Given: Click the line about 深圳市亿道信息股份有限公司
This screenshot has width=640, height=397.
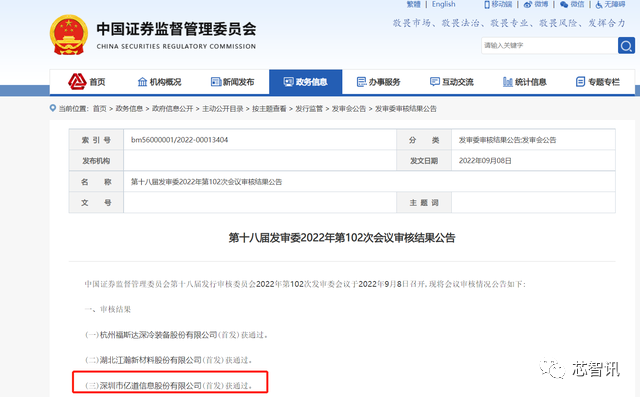Looking at the screenshot, I should pos(169,386).
